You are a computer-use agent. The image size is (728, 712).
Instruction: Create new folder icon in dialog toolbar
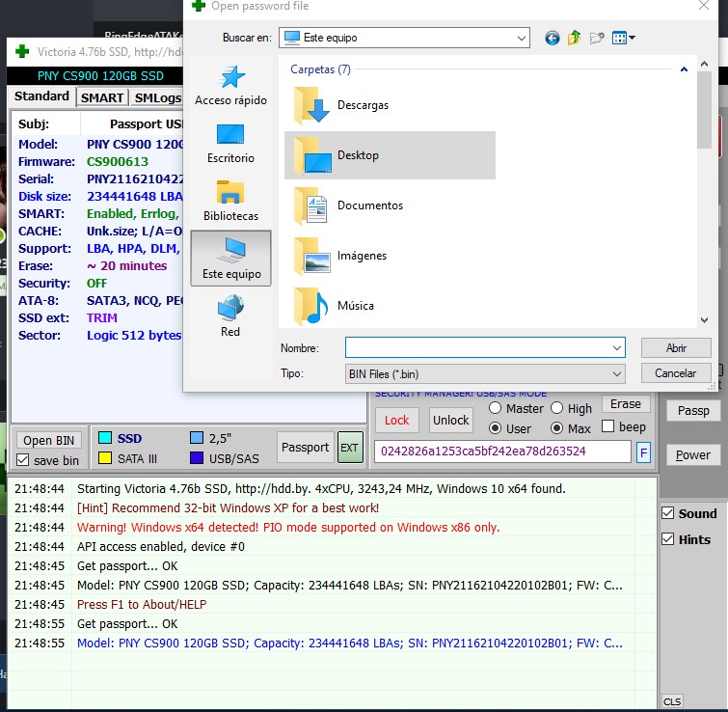coord(597,38)
